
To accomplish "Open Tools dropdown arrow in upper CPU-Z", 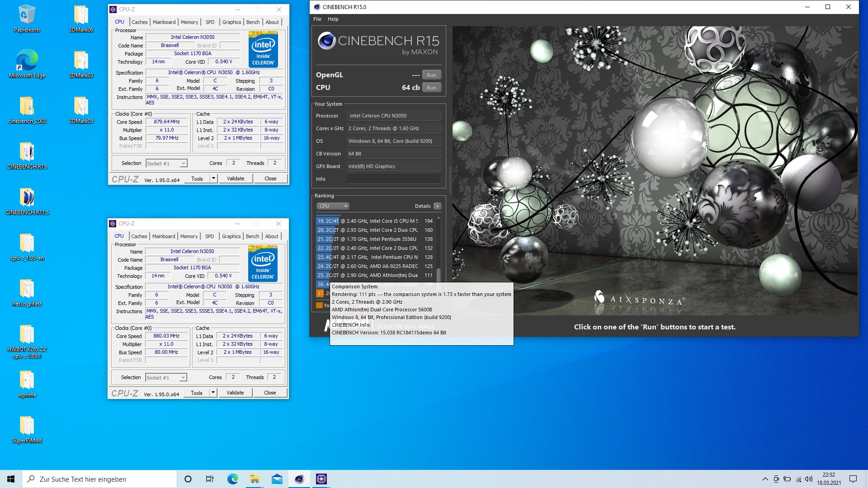I will tap(213, 178).
